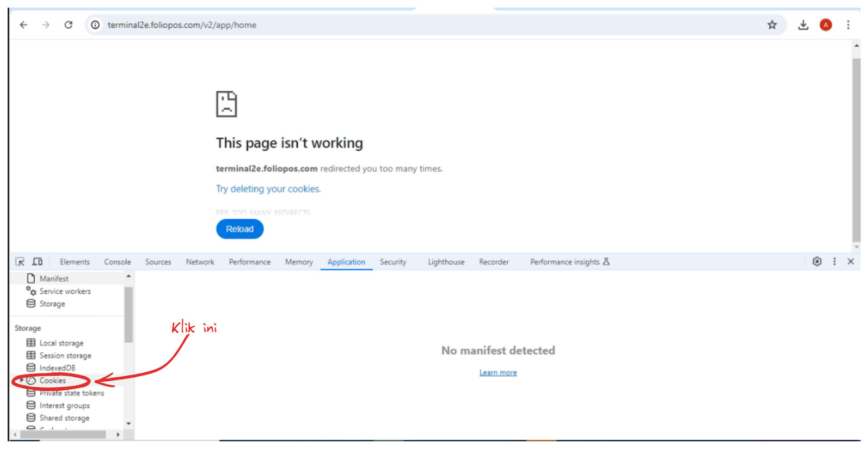This screenshot has width=868, height=449.
Task: Toggle device toolbar icon in DevTools
Action: pyautogui.click(x=37, y=262)
